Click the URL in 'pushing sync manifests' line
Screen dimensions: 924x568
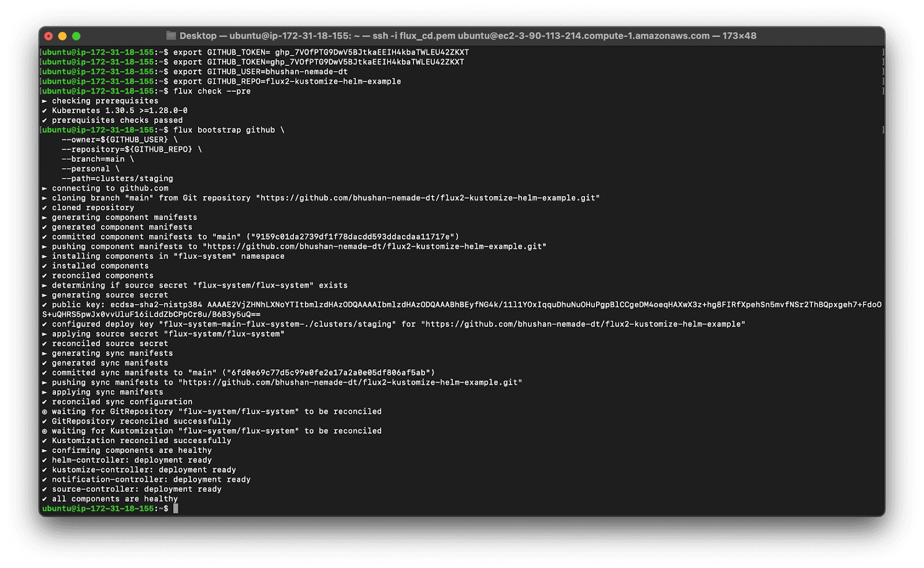[x=350, y=383]
